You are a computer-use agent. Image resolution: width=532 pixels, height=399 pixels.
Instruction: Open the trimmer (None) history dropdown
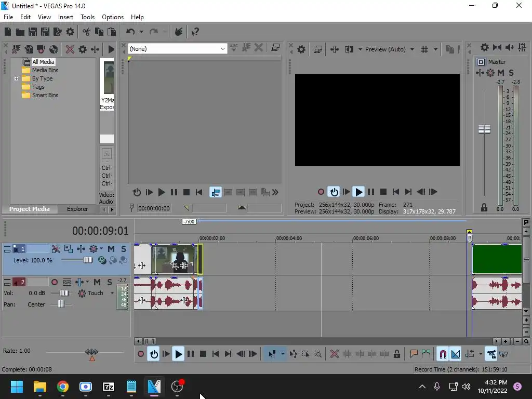222,49
